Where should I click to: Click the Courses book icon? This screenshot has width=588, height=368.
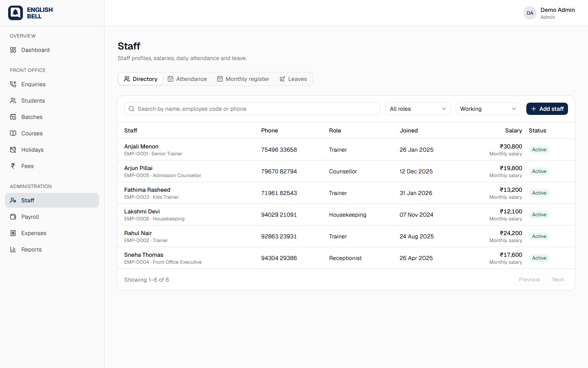[13, 133]
